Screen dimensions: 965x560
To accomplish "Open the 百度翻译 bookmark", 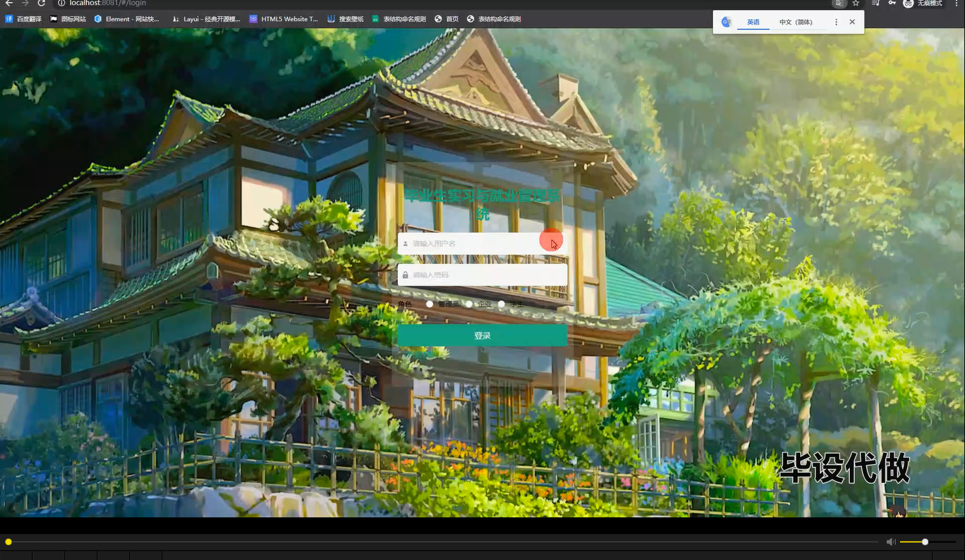I will tap(24, 19).
